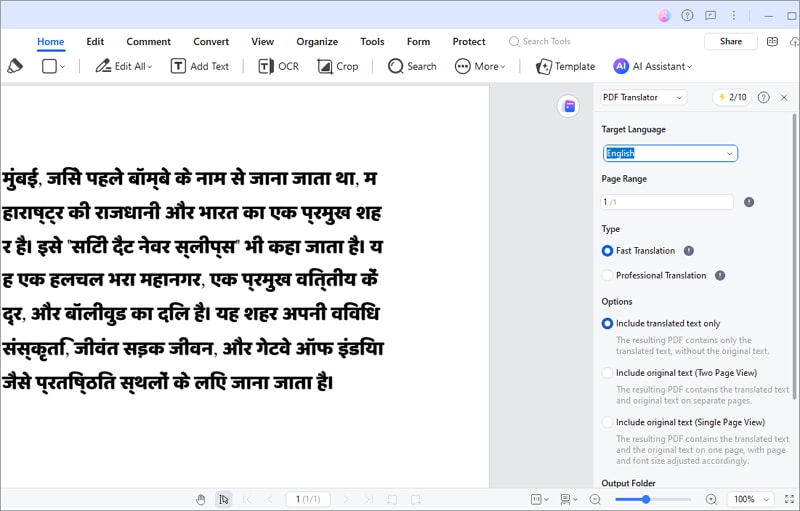
Task: Close the PDF Translator panel
Action: point(784,97)
